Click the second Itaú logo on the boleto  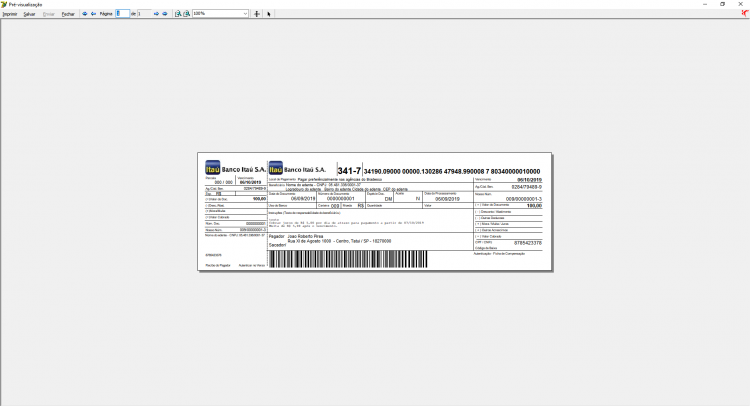(x=276, y=168)
